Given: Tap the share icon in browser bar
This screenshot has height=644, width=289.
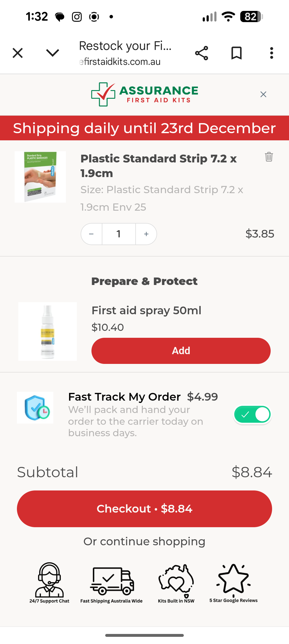Looking at the screenshot, I should tap(202, 53).
